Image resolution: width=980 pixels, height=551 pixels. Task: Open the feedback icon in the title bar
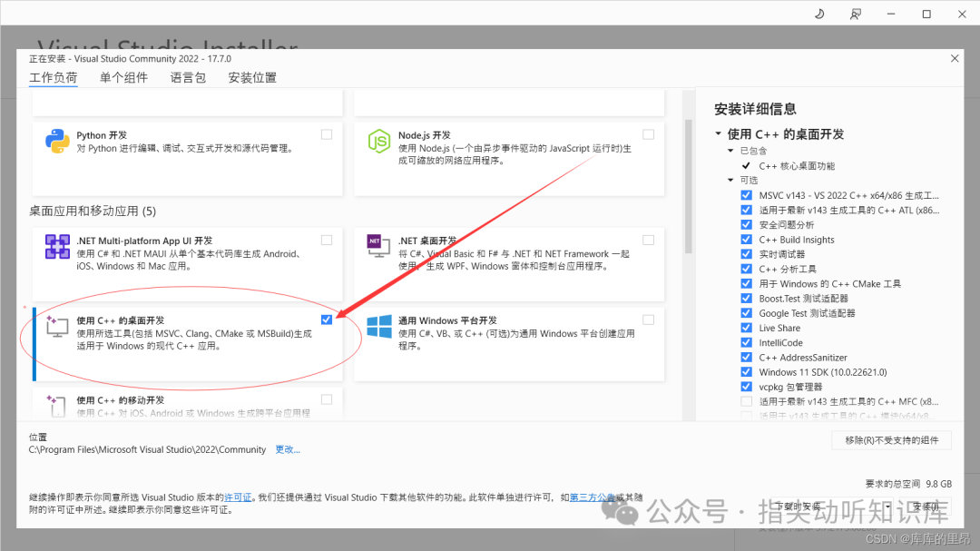856,14
